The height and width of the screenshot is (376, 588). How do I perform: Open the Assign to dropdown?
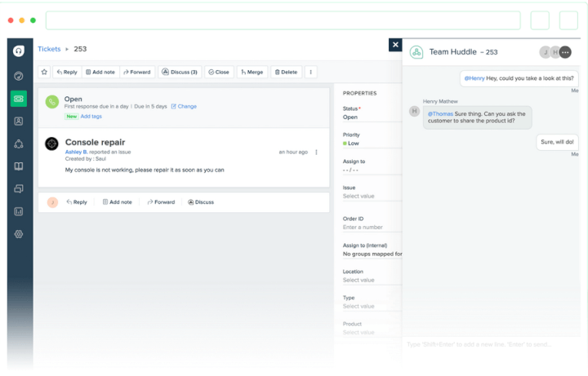coord(372,170)
